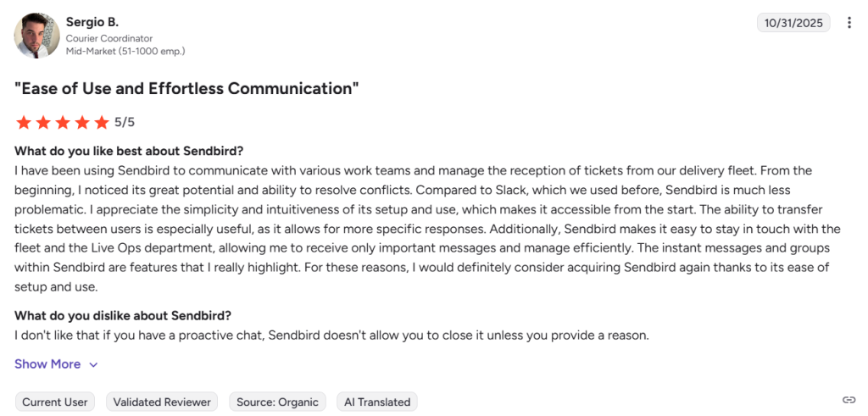Click the chevron next to Show More
Screen dimensions: 868x416
pyautogui.click(x=93, y=364)
